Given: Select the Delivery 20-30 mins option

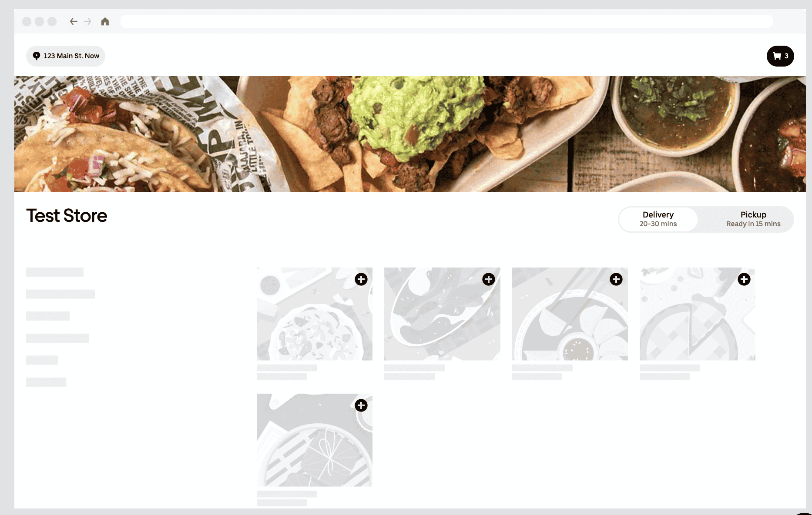Looking at the screenshot, I should (658, 219).
